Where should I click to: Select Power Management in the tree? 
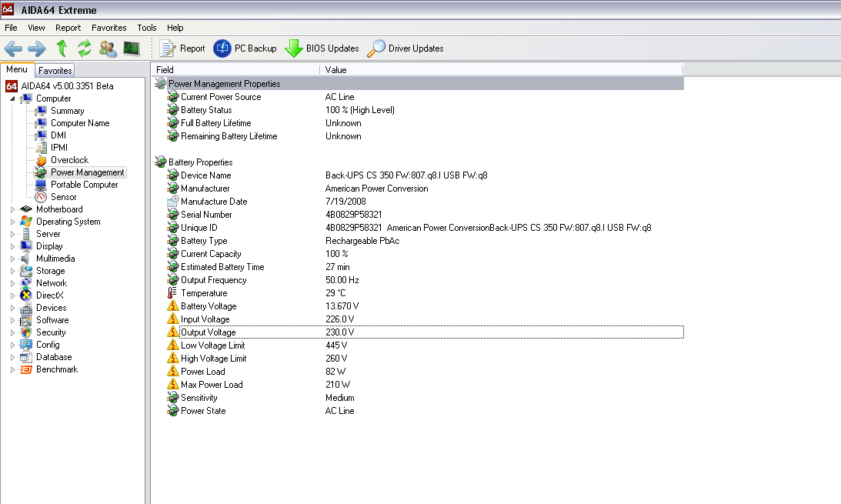pos(88,172)
